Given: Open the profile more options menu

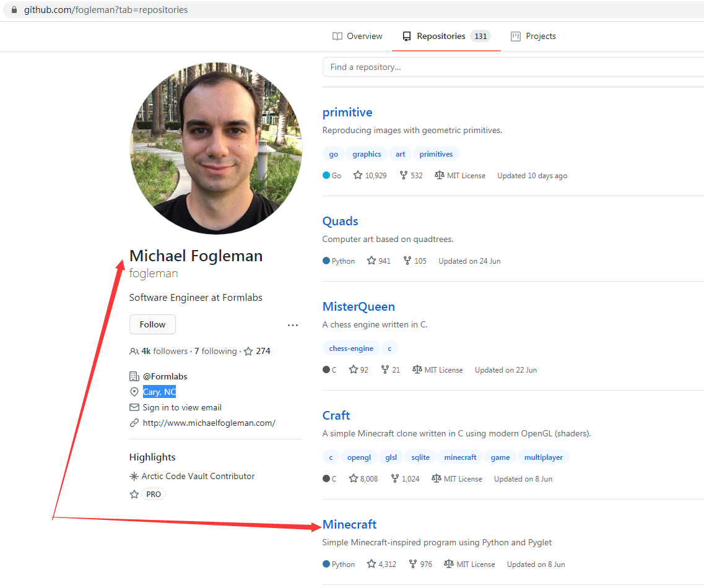Looking at the screenshot, I should click(293, 325).
